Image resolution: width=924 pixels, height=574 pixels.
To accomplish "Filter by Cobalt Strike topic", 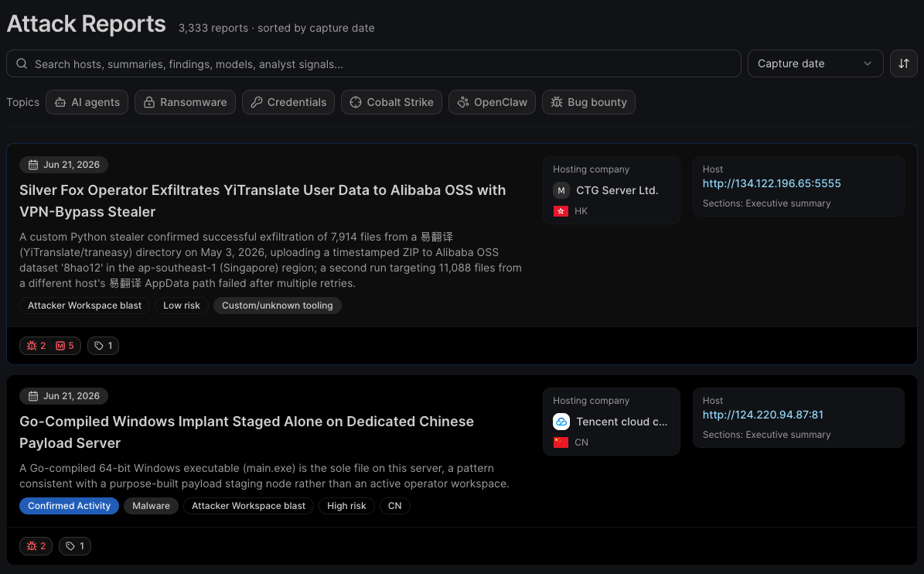I will pyautogui.click(x=391, y=102).
